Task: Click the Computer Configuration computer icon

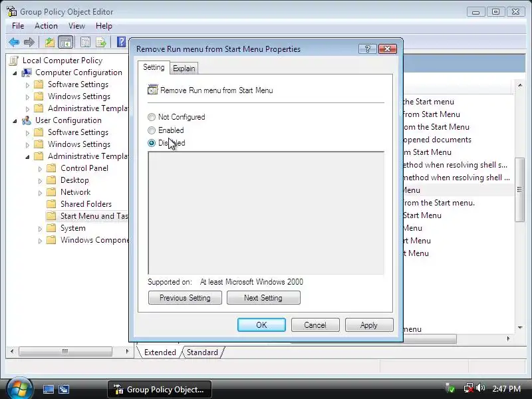Action: coord(27,72)
